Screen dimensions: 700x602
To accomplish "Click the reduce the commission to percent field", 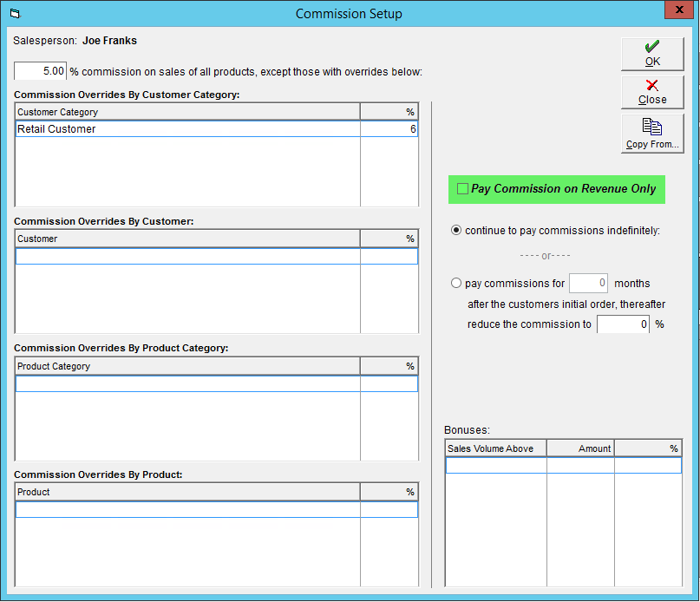I will 623,324.
